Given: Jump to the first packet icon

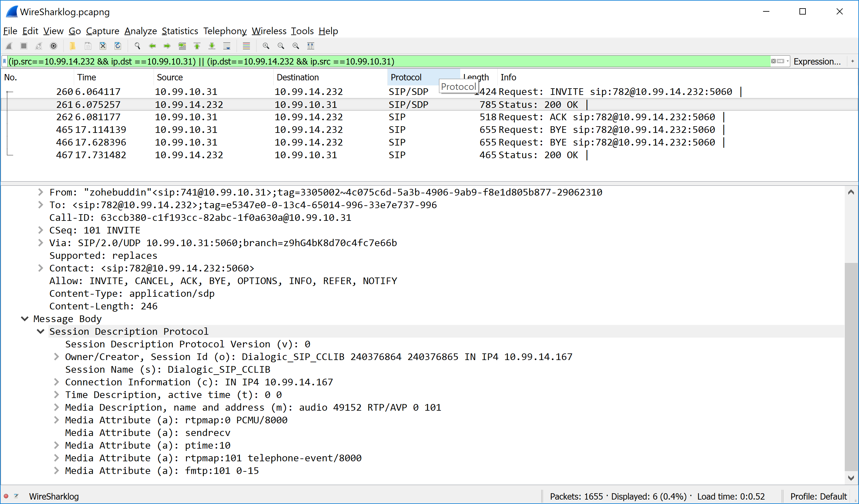Looking at the screenshot, I should pos(197,46).
